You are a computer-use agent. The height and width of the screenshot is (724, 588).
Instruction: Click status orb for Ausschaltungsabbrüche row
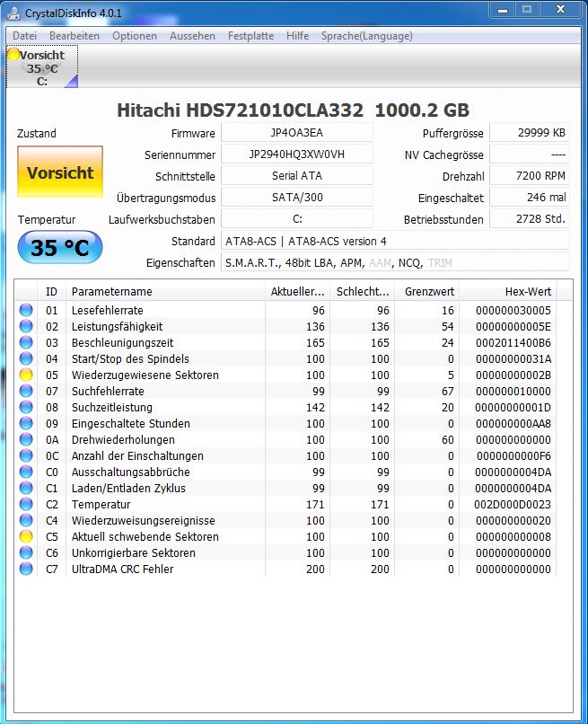26,472
